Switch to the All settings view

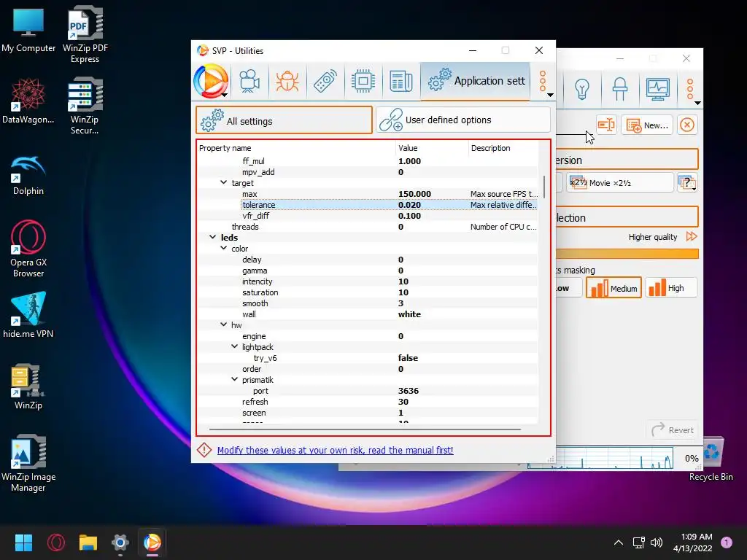pyautogui.click(x=284, y=120)
